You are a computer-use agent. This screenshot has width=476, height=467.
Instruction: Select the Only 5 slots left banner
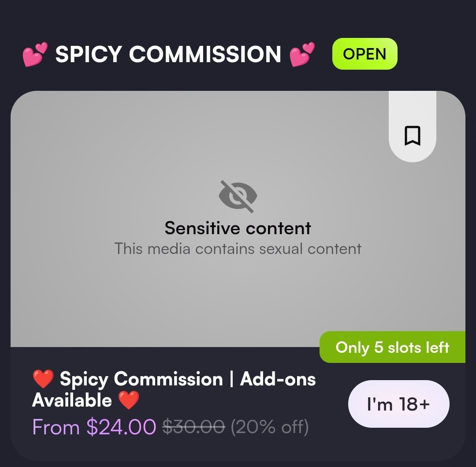[392, 347]
